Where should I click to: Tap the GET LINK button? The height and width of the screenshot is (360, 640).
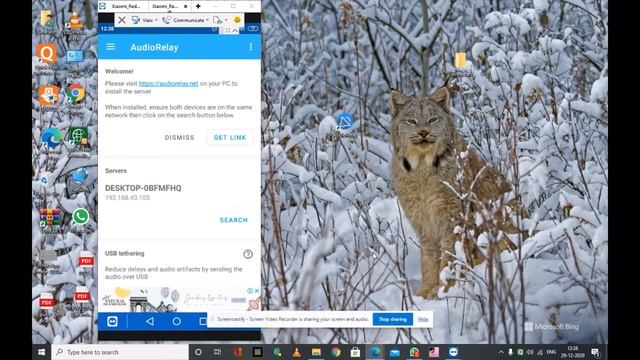(x=230, y=138)
